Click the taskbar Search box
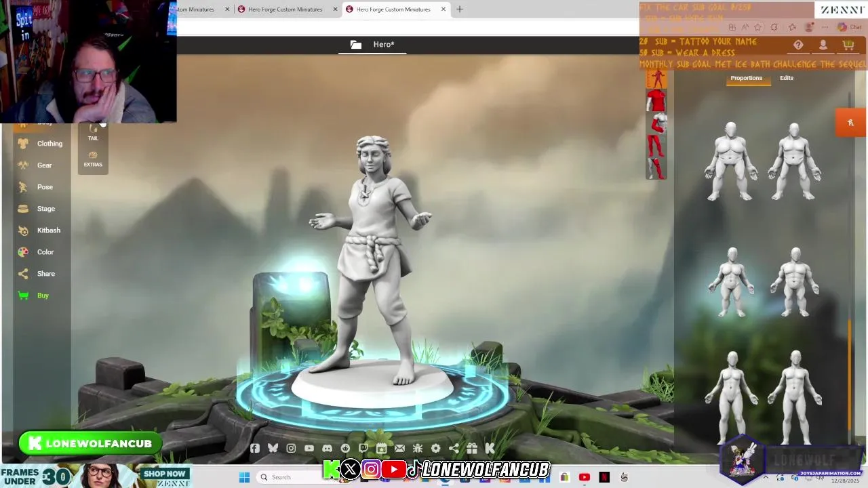Screen dimensions: 868x488 tap(290, 477)
